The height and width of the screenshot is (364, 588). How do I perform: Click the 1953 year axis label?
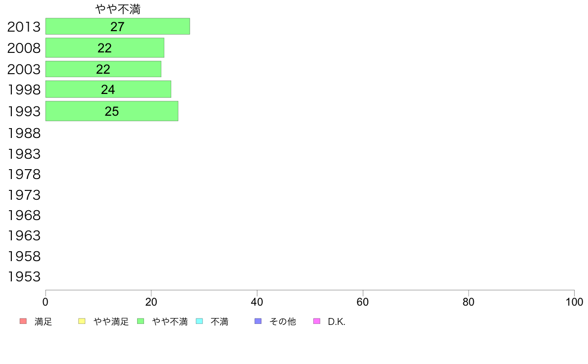click(x=24, y=276)
